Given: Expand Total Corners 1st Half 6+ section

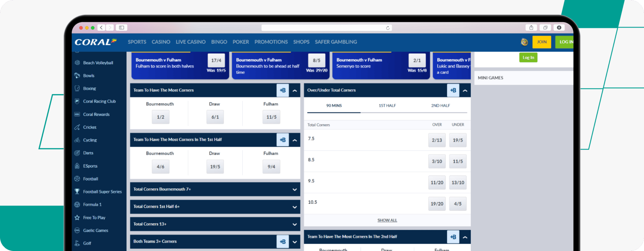Looking at the screenshot, I should click(x=294, y=207).
